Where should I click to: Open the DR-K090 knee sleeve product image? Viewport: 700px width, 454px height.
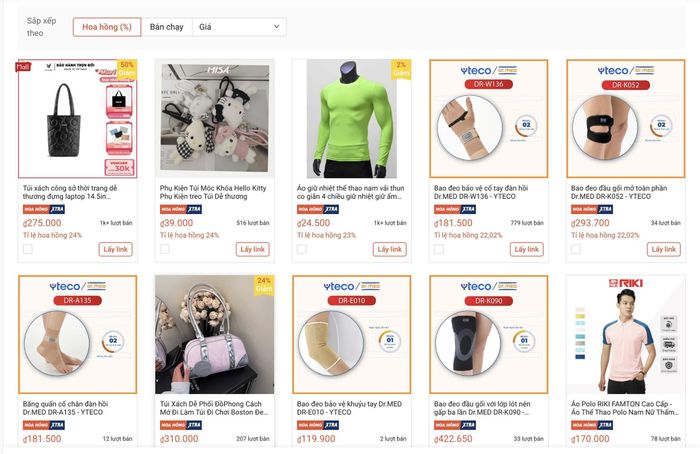[x=488, y=334]
